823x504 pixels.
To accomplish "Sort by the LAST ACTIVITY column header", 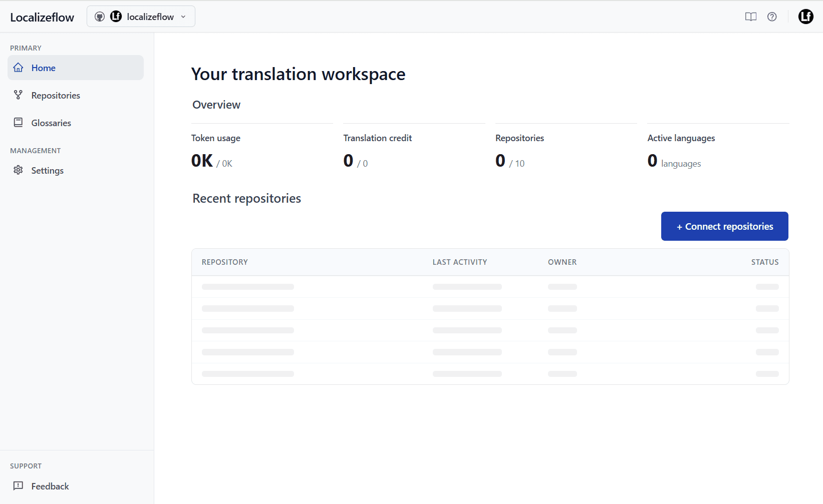I will (459, 261).
